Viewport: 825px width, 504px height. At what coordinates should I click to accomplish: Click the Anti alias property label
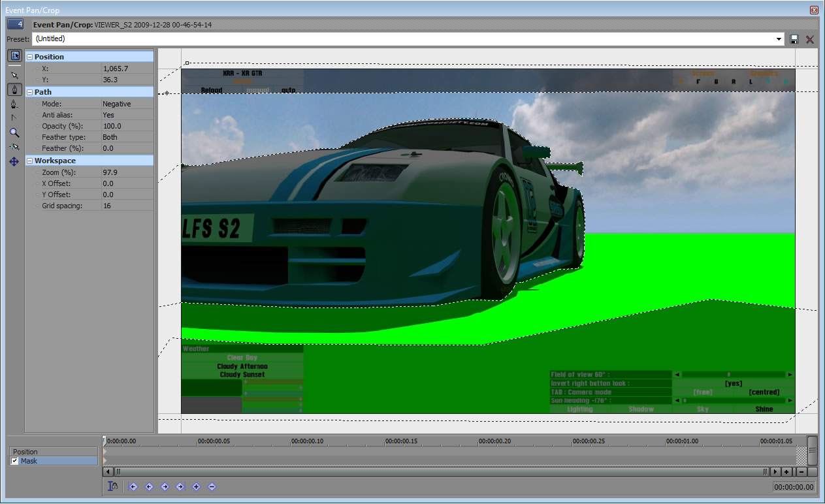point(57,115)
